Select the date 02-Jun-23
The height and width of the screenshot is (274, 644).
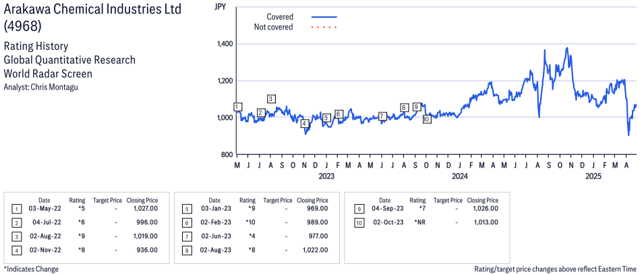coord(215,236)
